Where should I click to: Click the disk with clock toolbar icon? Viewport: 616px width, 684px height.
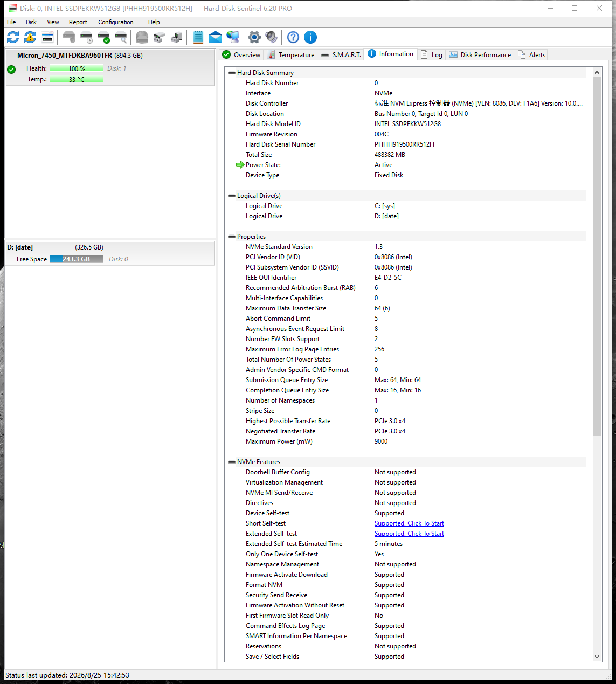click(86, 37)
